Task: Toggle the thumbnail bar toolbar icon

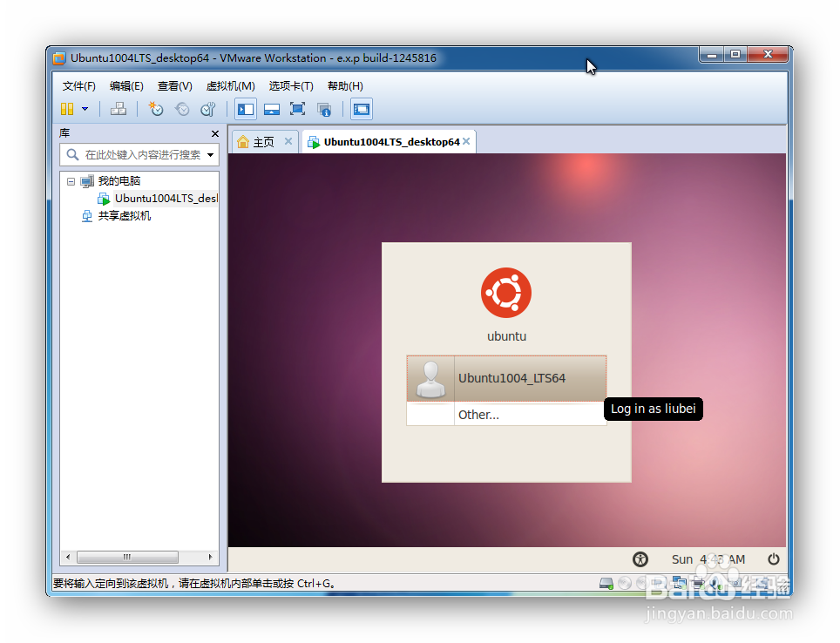Action: pos(272,109)
